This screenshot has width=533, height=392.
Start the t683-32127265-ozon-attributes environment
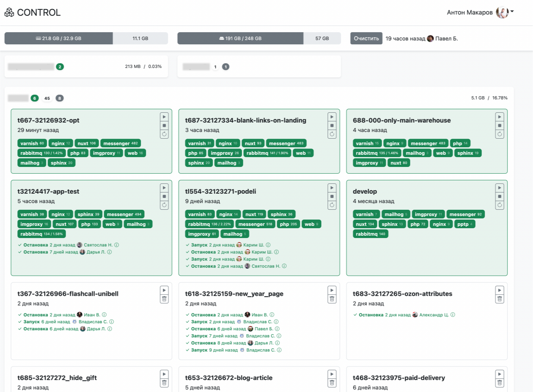[500, 290]
